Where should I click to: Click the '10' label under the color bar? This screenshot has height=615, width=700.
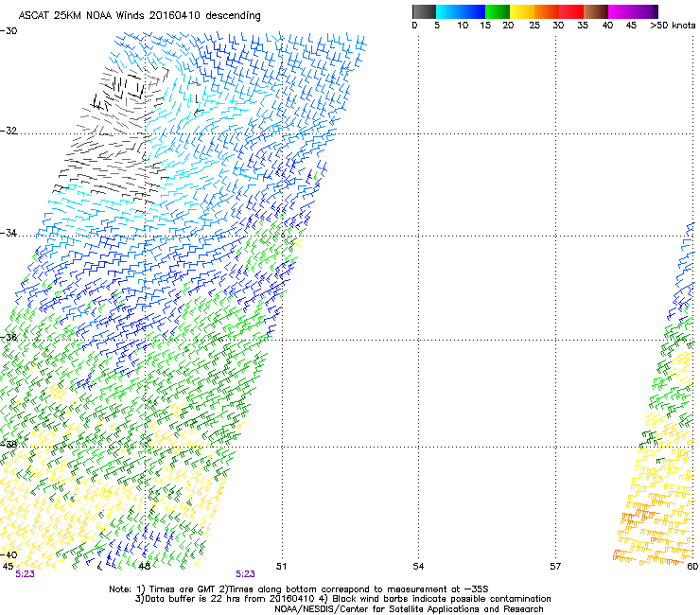(463, 26)
